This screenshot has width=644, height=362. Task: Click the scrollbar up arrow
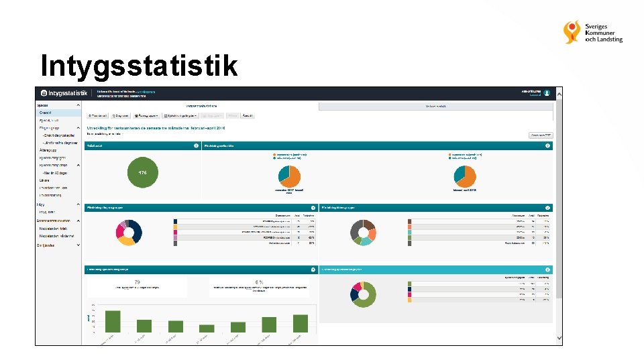559,94
